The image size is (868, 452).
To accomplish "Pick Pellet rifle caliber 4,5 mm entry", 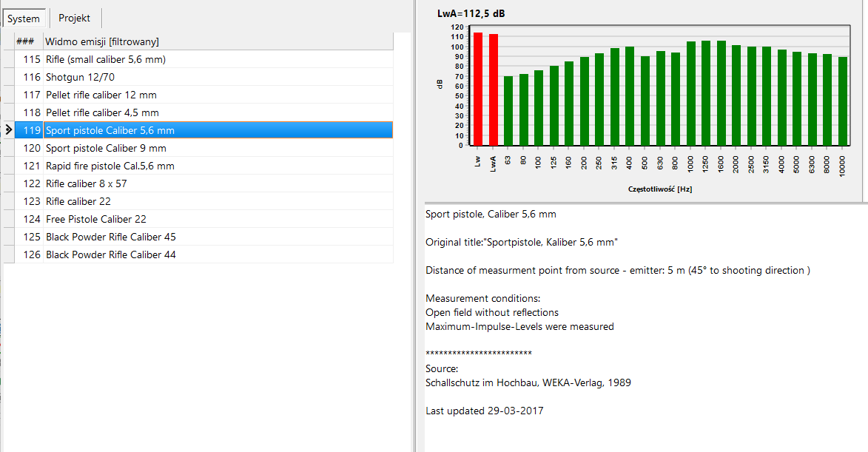I will 203,112.
